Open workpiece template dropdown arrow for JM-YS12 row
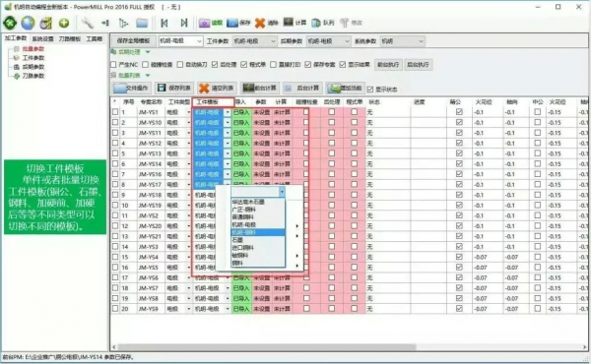 pos(228,144)
